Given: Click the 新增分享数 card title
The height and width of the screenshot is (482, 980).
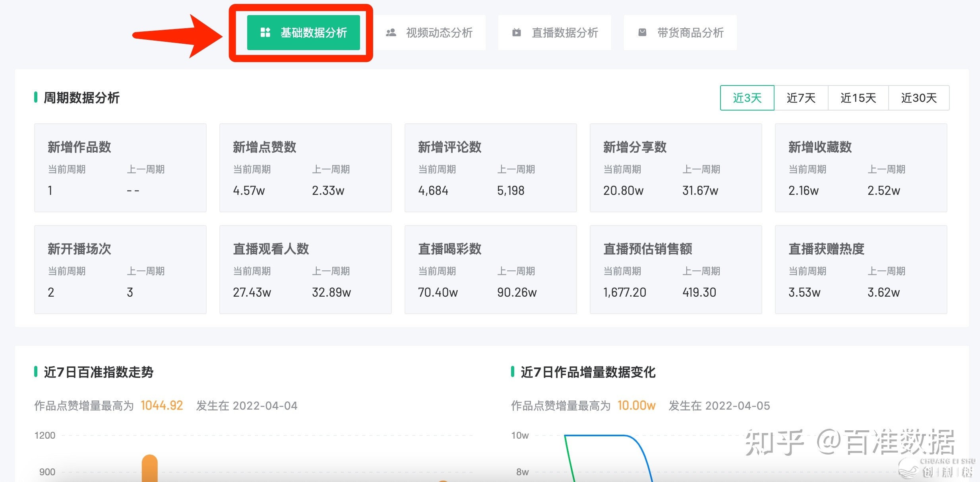Looking at the screenshot, I should (x=635, y=147).
